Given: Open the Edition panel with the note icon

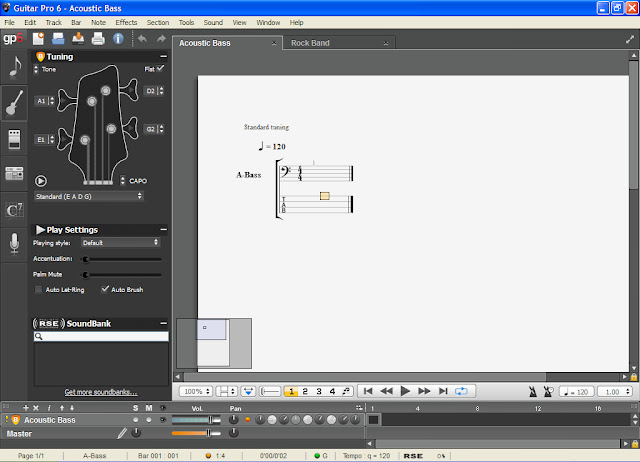Looking at the screenshot, I should 15,67.
